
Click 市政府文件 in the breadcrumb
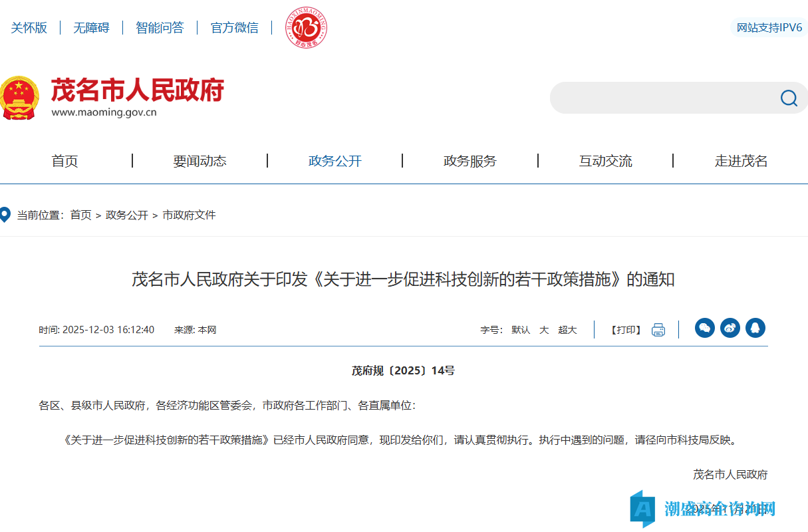click(189, 215)
